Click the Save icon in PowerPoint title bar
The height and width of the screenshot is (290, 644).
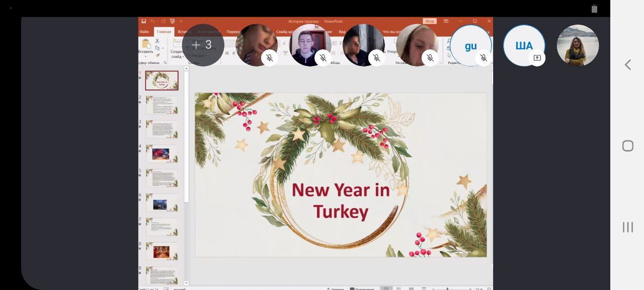coord(144,21)
